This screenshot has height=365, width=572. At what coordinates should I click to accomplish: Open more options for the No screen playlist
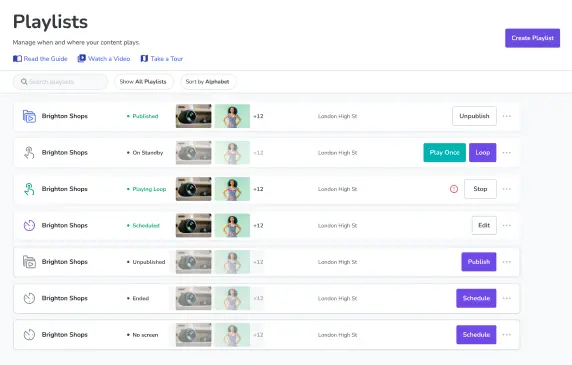(507, 335)
